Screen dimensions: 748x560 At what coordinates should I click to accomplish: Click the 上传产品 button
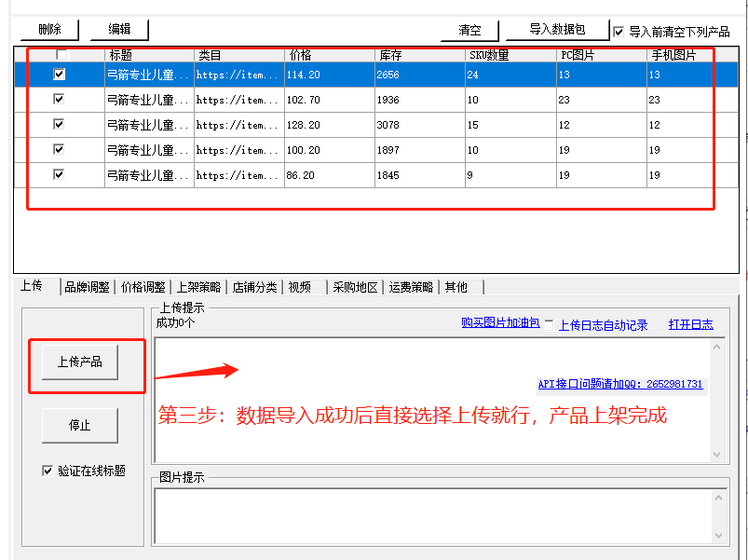[x=80, y=362]
